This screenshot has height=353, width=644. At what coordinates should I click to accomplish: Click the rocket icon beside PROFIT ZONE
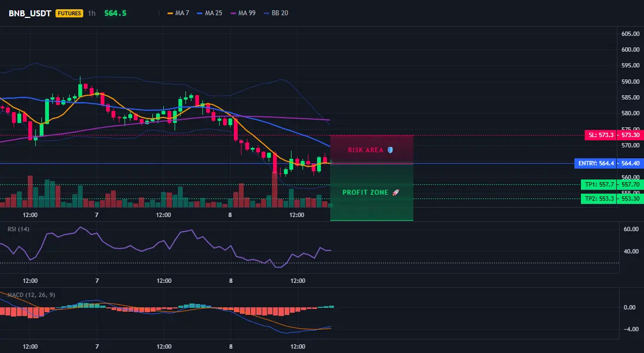(x=395, y=193)
